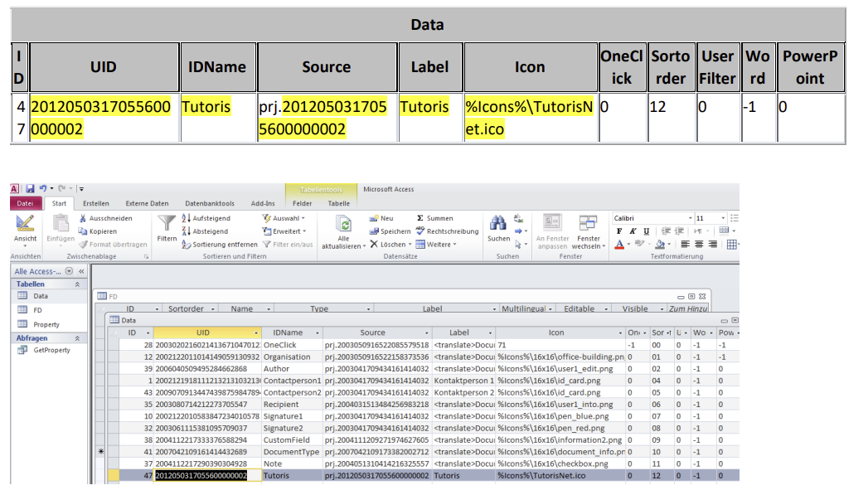Click the Löschen delete icon
868x495 pixels.
tap(374, 244)
